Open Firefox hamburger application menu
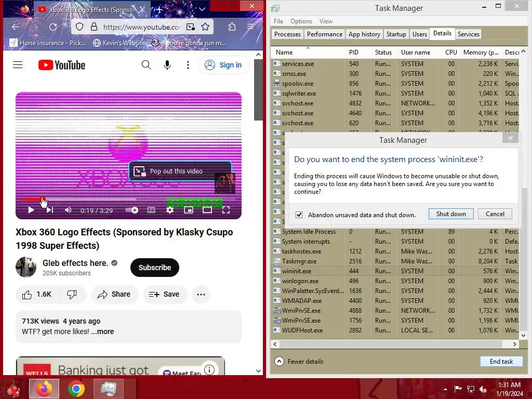Viewport: 532px width, 399px height. (x=250, y=27)
